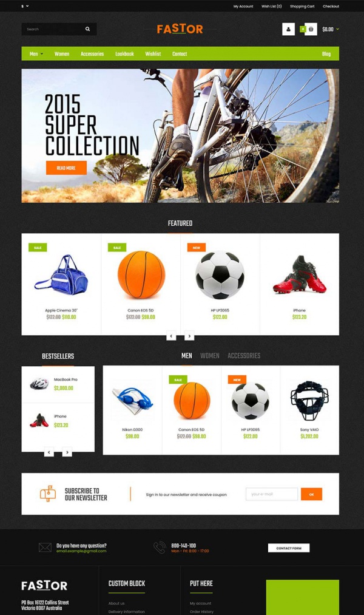Click the envelope icon beside the email question
Screen dimensions: 364x615
point(45,548)
